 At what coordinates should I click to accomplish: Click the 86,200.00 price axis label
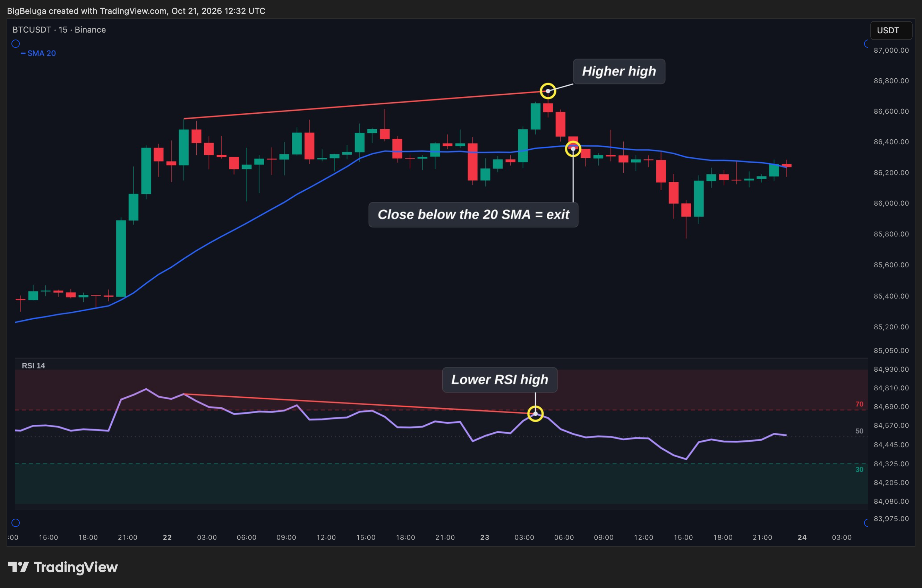pyautogui.click(x=891, y=173)
